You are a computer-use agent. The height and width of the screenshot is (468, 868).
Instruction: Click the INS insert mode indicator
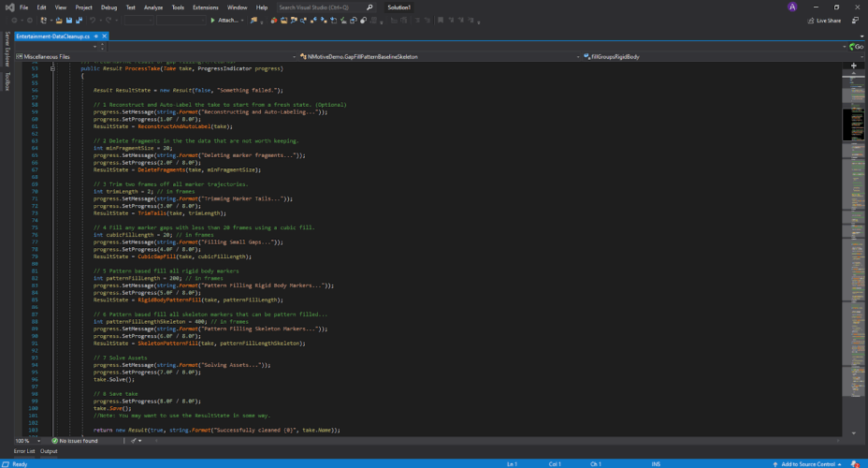point(656,464)
